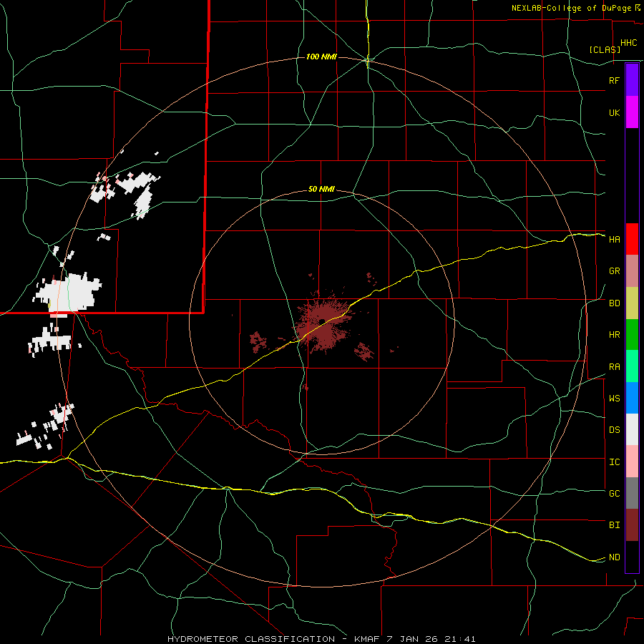Click the "WS" legend label
The width and height of the screenshot is (644, 644).
pos(614,398)
